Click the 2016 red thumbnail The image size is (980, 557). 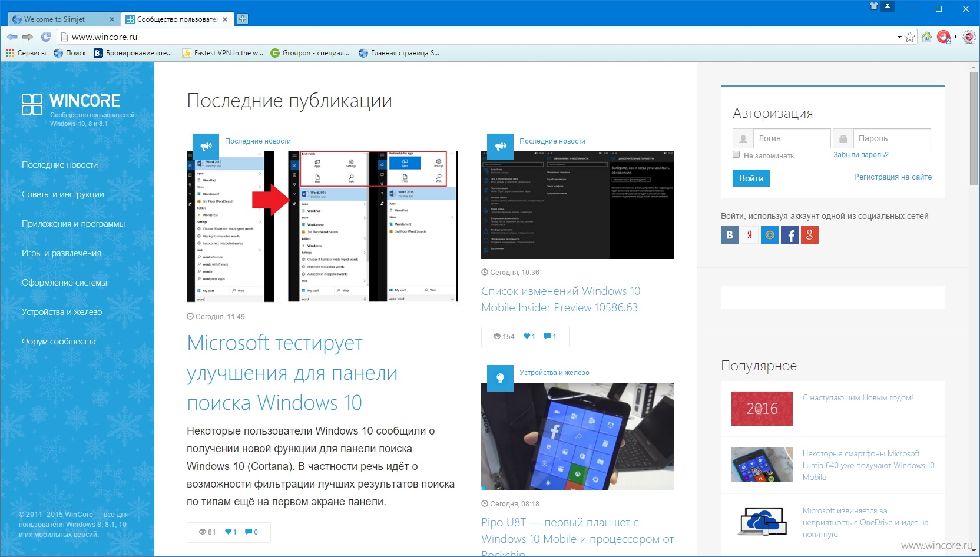pos(762,409)
